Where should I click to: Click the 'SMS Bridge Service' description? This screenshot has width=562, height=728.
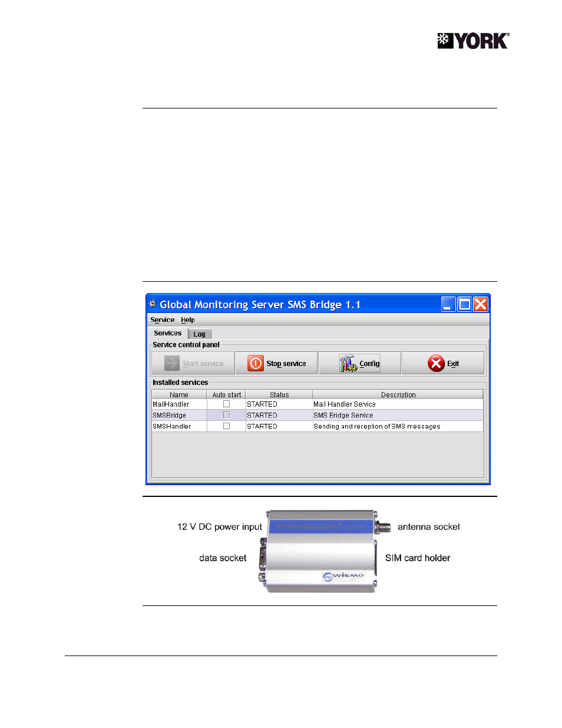point(343,416)
